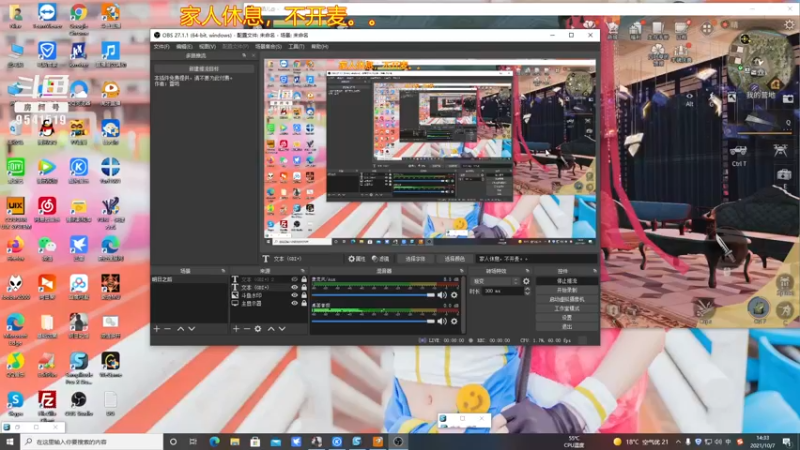The width and height of the screenshot is (800, 450).
Task: Open the Google Chrome desktop shortcut
Action: [79, 17]
